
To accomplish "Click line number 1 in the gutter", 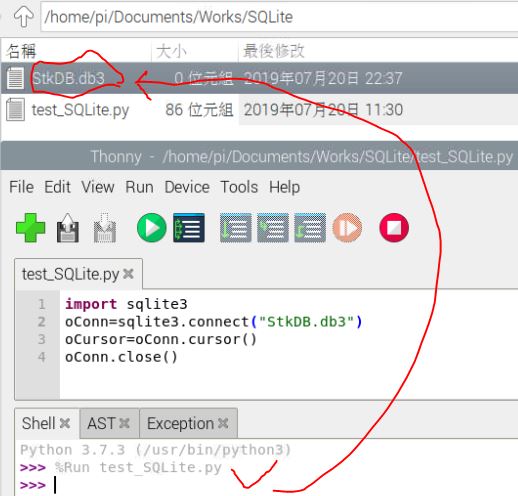I will click(41, 304).
